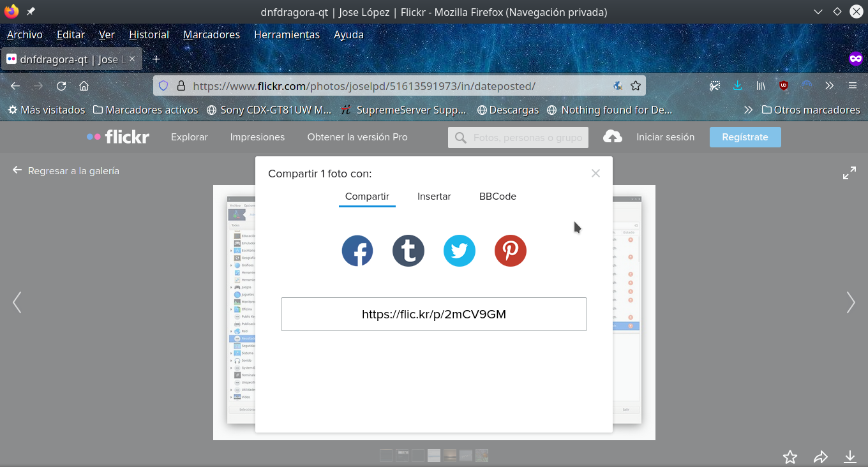Screen dimensions: 868x467
Task: Share the photo on Twitter
Action: 460,251
